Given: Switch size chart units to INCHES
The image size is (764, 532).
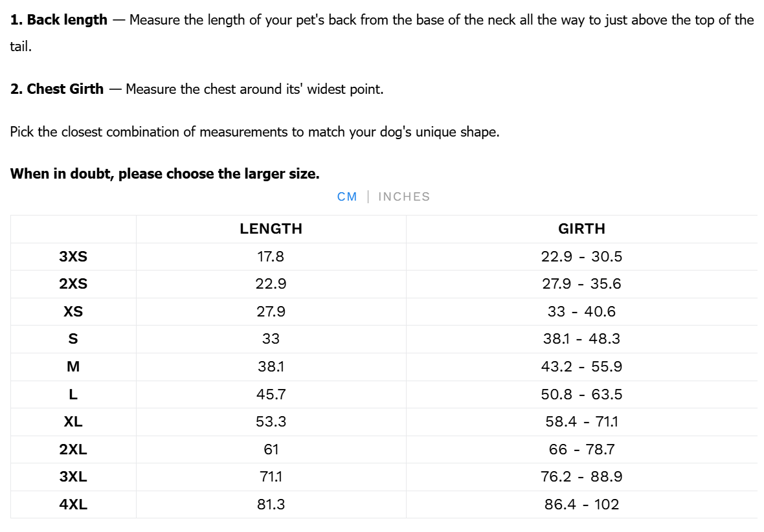Looking at the screenshot, I should (x=403, y=197).
